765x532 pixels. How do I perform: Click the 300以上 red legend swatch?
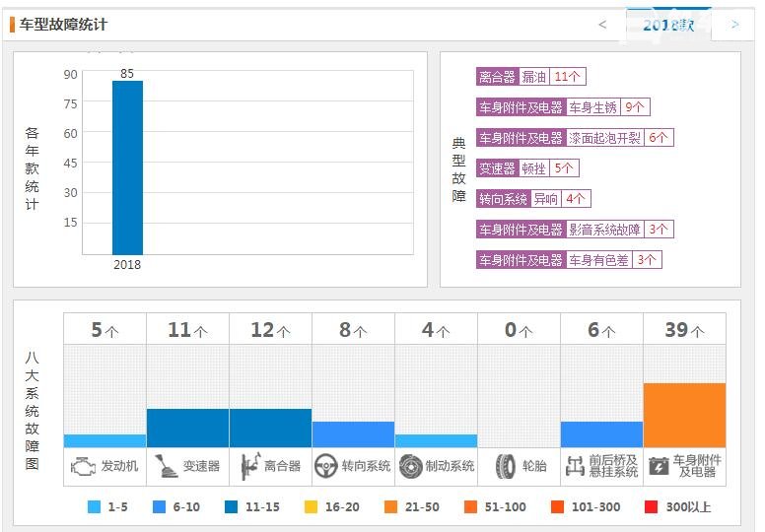651,506
